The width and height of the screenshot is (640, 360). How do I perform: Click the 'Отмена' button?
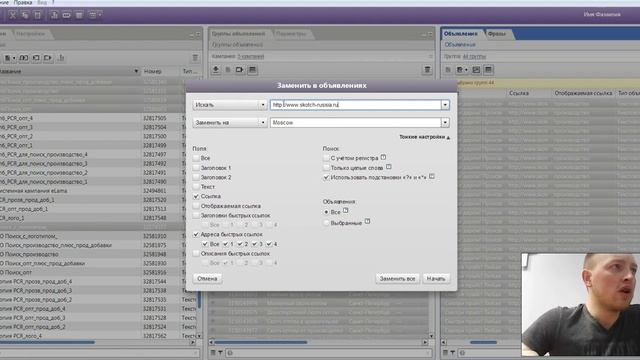click(207, 279)
